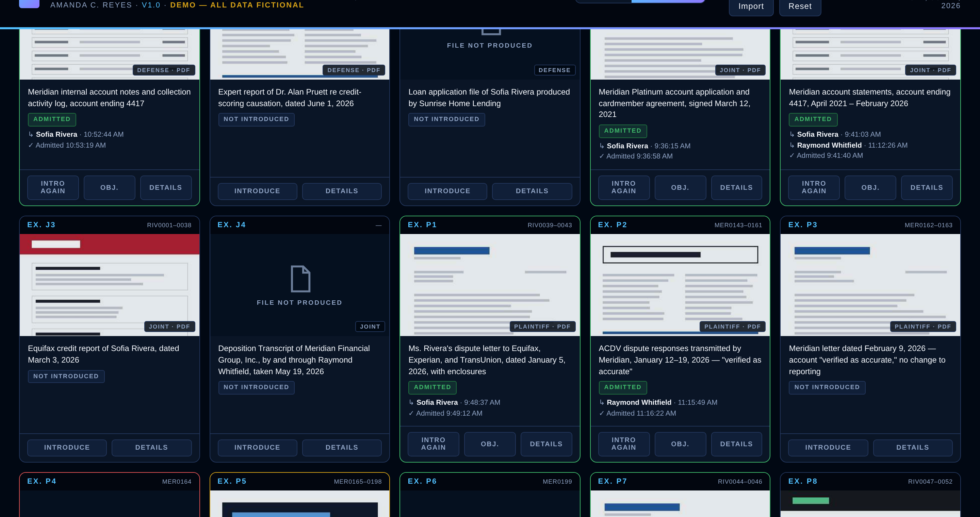This screenshot has height=517, width=980.
Task: Click 'JOINT · PDF' tag on Ex. J3
Action: pos(169,327)
